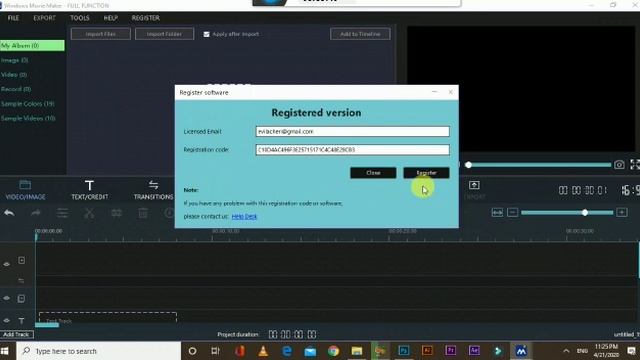640x360 pixels.
Task: Click the Import Folder button
Action: click(164, 34)
